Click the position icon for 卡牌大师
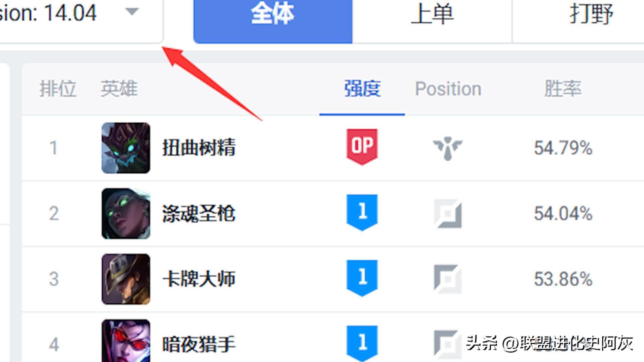The width and height of the screenshot is (644, 362). click(x=448, y=279)
